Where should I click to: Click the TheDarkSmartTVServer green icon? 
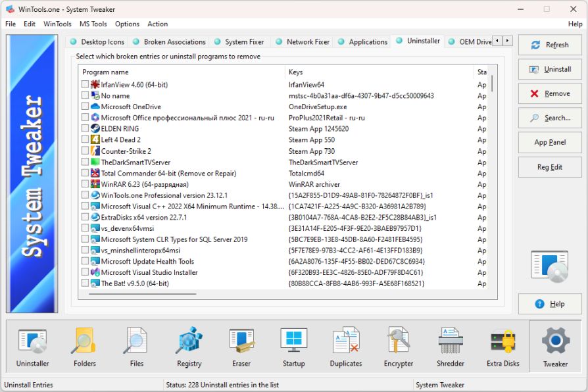tap(95, 162)
